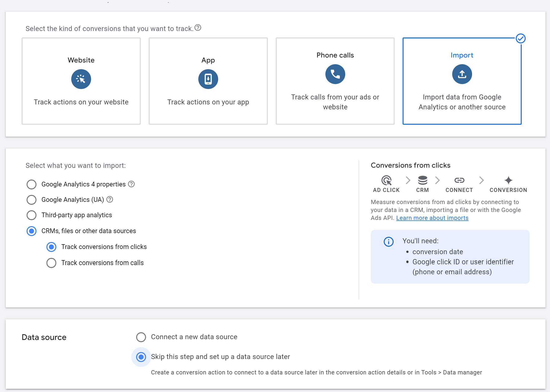This screenshot has height=392, width=550.
Task: Click 'Select what you want to import:' text
Action: click(x=75, y=166)
